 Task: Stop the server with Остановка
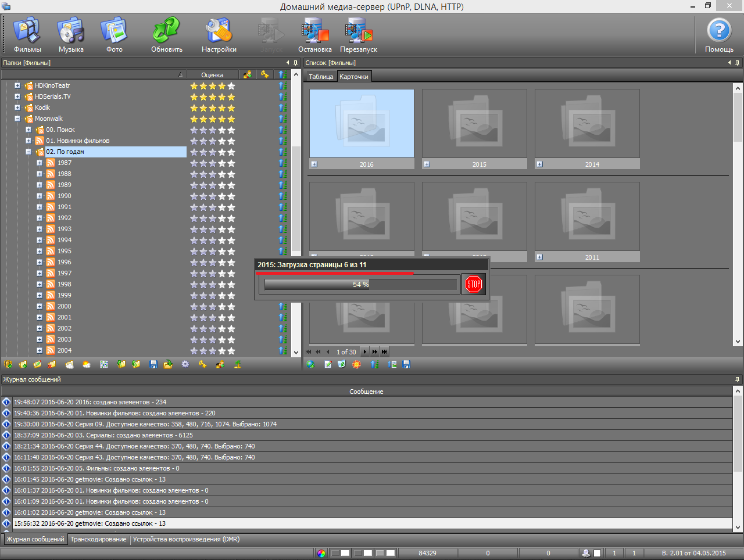coord(314,35)
